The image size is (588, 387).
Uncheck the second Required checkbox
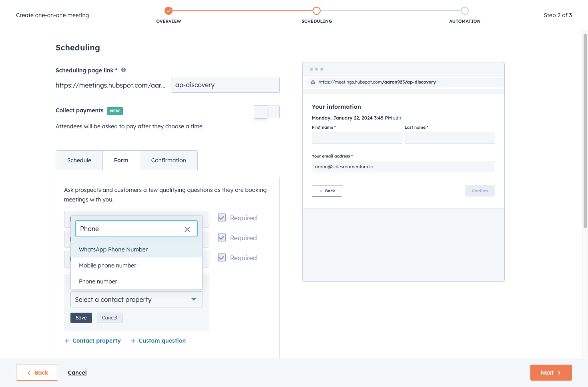tap(222, 237)
